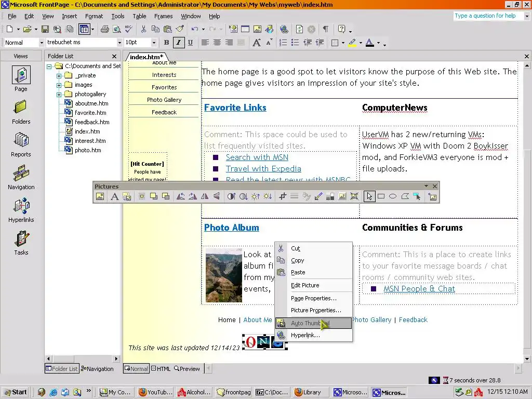Image resolution: width=532 pixels, height=399 pixels.
Task: Click the Text tool in Pictures toolbar
Action: tap(114, 196)
